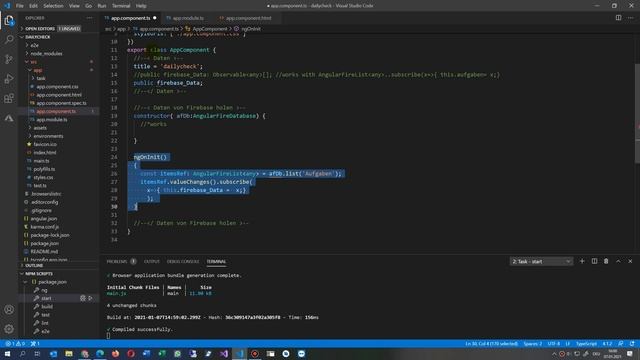Open app.component.spec.ts in the explorer
This screenshot has height=360, width=640.
(x=61, y=103)
